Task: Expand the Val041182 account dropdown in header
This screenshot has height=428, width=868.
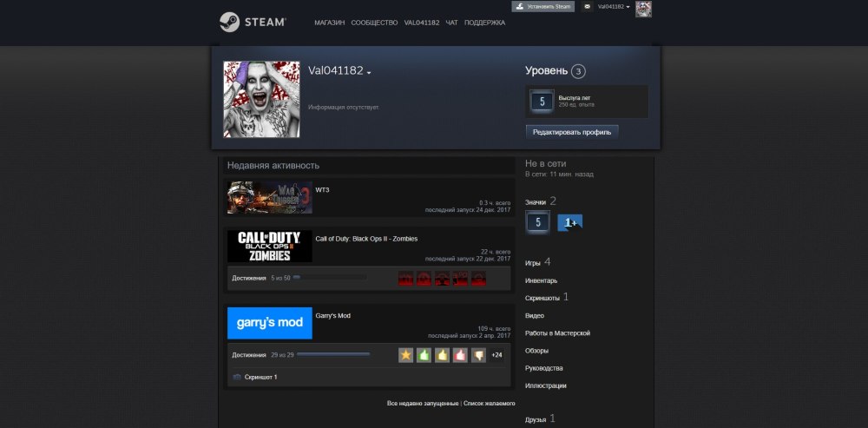Action: (614, 7)
